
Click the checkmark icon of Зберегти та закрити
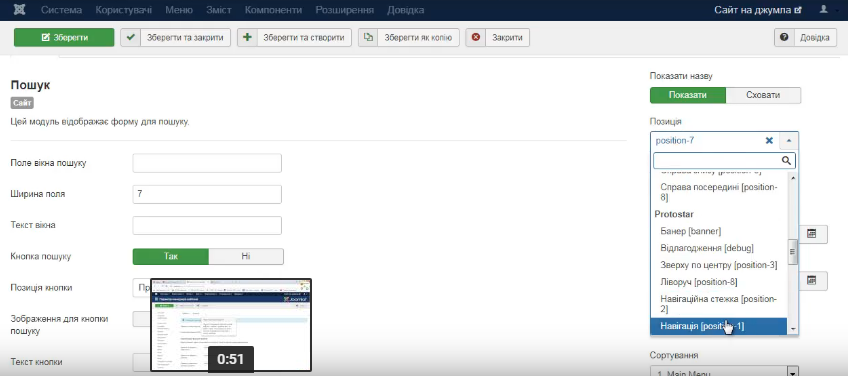pyautogui.click(x=130, y=37)
